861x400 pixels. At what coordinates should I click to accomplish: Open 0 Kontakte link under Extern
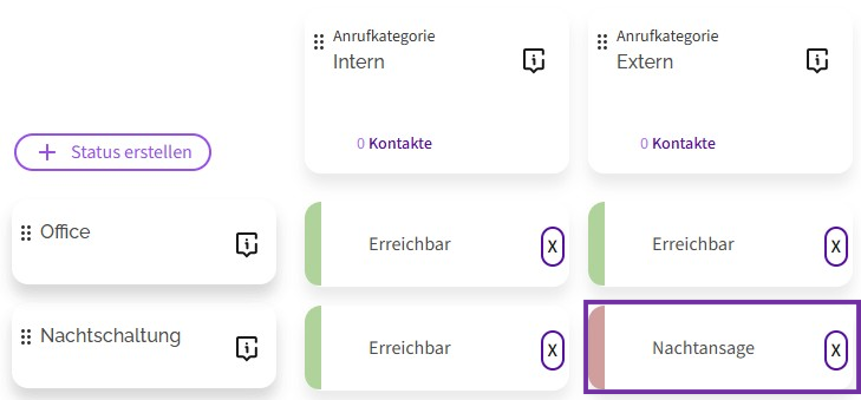pos(678,143)
